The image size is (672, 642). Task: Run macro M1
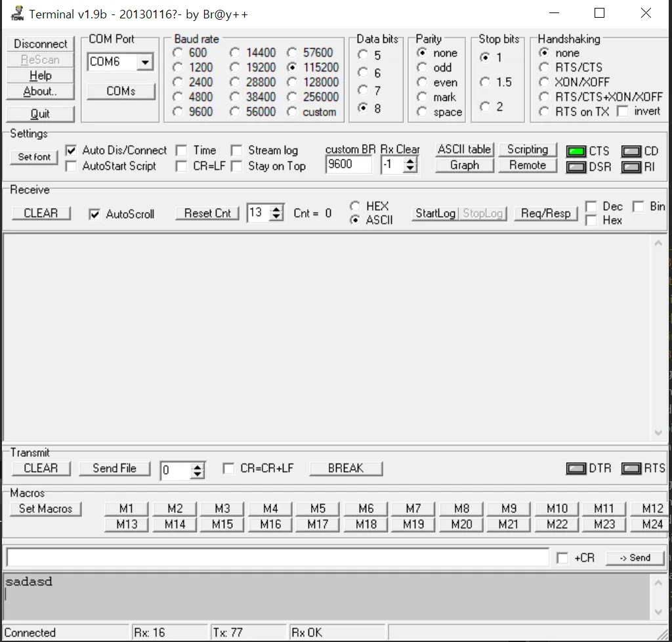click(127, 509)
